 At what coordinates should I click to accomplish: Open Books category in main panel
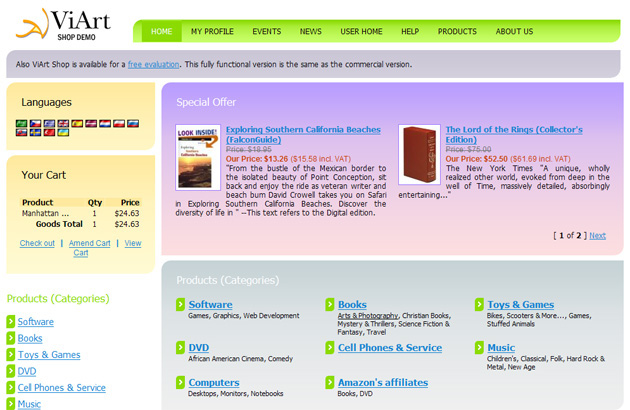point(352,304)
